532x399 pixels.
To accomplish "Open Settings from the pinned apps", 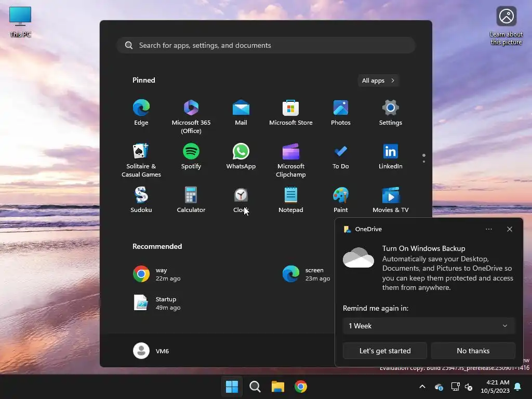I will coord(391,113).
